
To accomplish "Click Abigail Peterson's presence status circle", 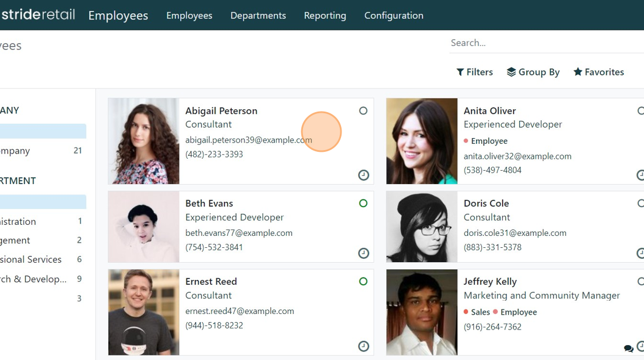I will click(x=363, y=110).
